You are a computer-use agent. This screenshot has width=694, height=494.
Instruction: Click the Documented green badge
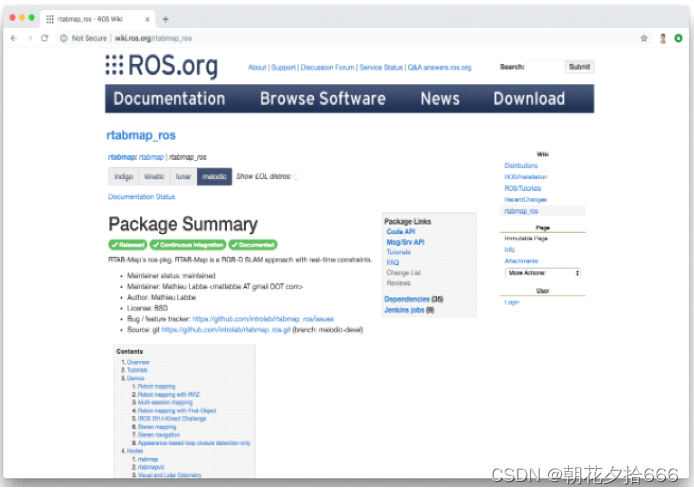(x=253, y=245)
